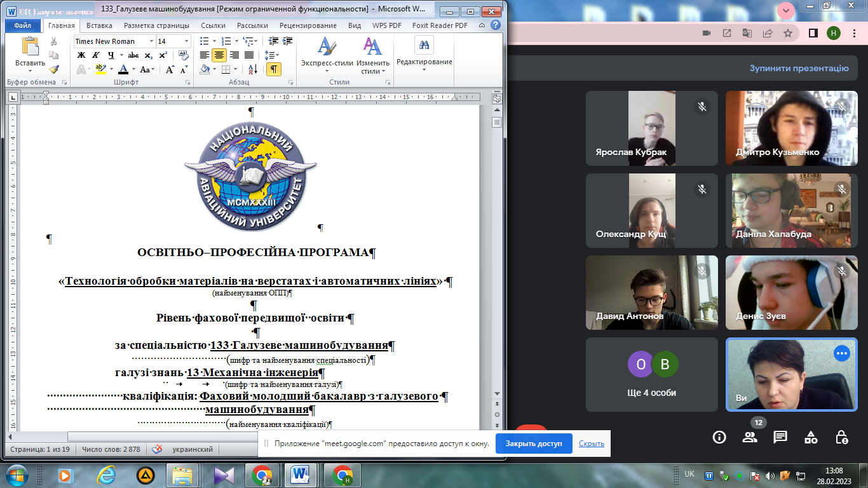Expand the Редактирование dropdown
The height and width of the screenshot is (488, 868).
click(424, 69)
